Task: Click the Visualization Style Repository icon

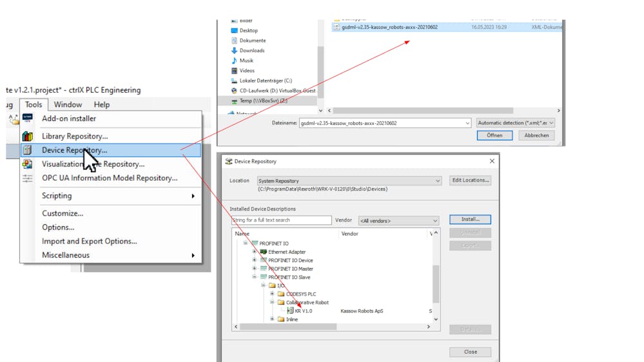Action: [28, 164]
